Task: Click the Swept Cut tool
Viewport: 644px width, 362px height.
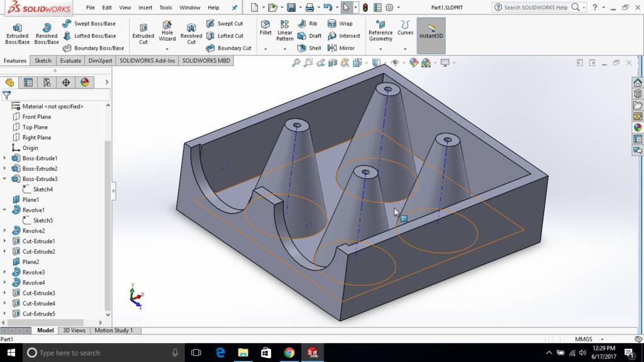Action: (225, 23)
